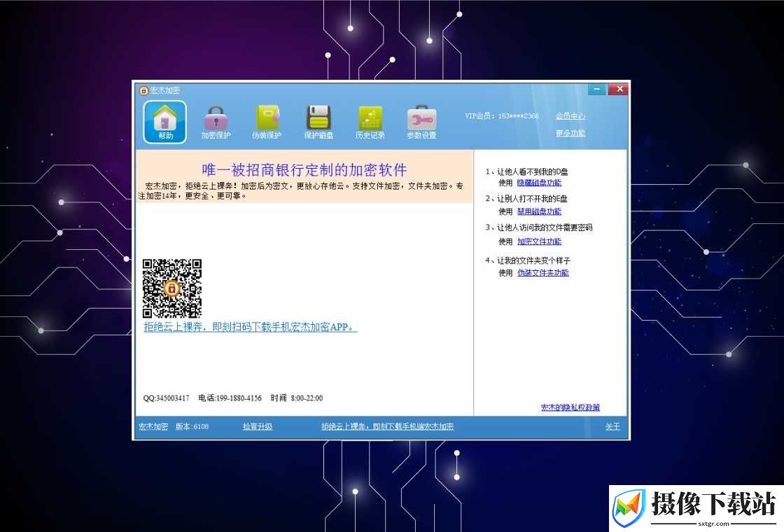Image resolution: width=784 pixels, height=532 pixels.
Task: Click the 时间 8:00-22:00 text
Action: coord(297,398)
